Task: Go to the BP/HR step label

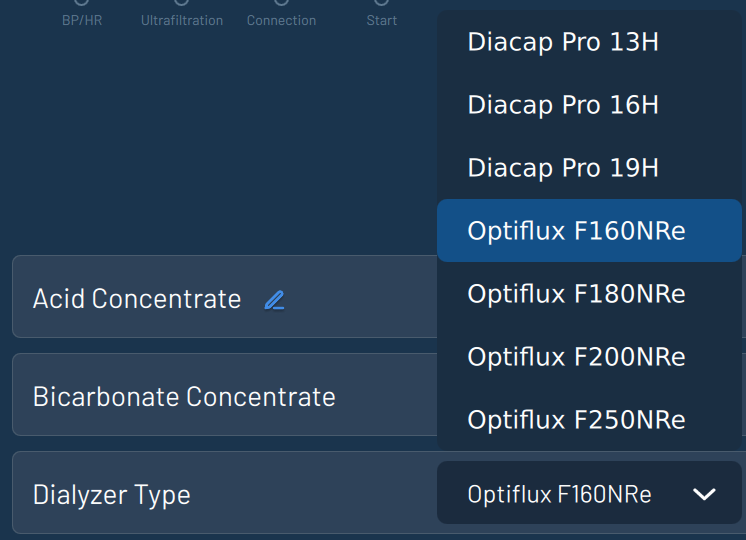Action: pyautogui.click(x=82, y=20)
